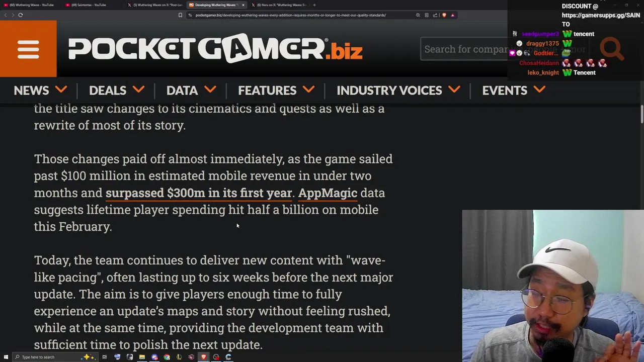The height and width of the screenshot is (362, 644).
Task: Click chat username 'seedpumper3'
Action: click(540, 34)
